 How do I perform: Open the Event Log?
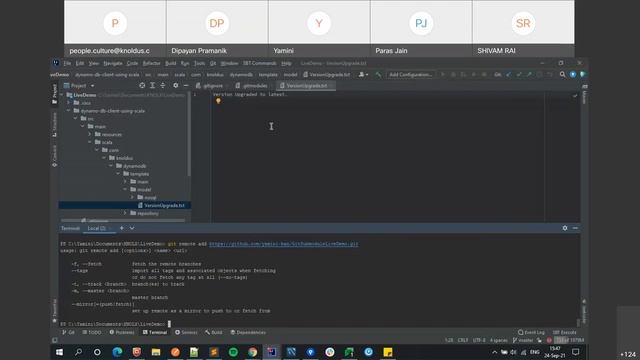(531, 333)
